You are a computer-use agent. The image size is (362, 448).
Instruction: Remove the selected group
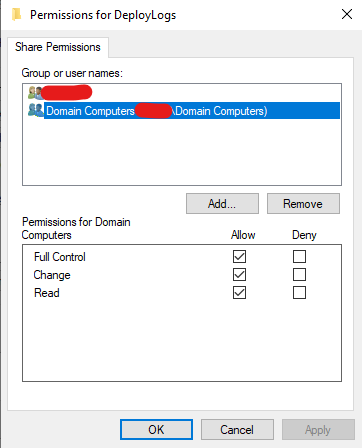pos(303,203)
